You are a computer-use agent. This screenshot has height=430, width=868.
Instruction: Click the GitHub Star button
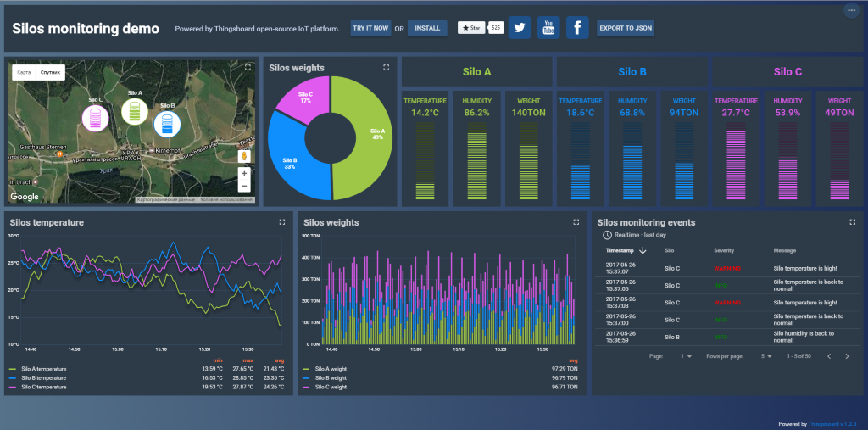(471, 28)
